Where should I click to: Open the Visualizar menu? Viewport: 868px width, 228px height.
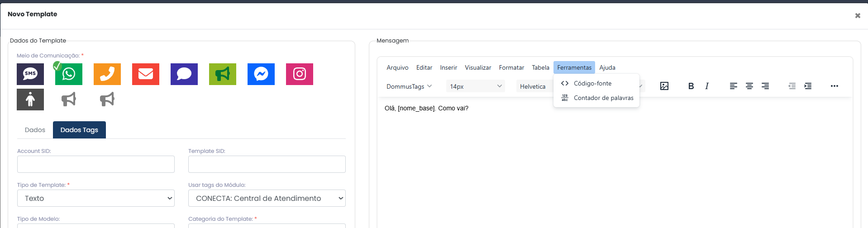coord(478,67)
